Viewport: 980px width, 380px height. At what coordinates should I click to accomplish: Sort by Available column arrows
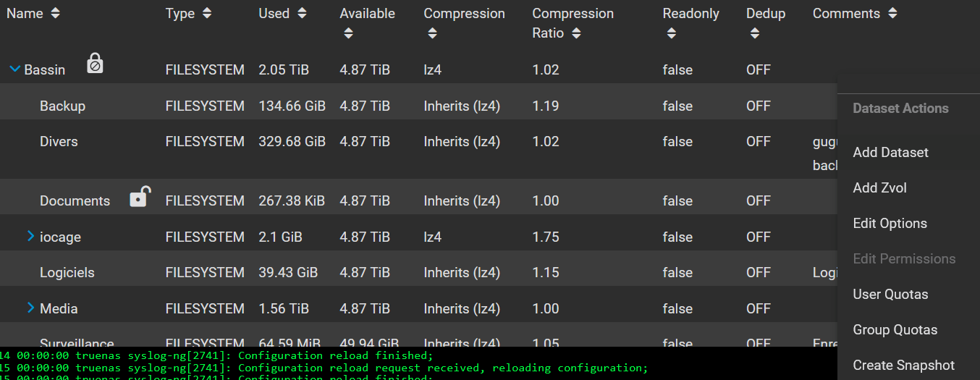point(348,33)
